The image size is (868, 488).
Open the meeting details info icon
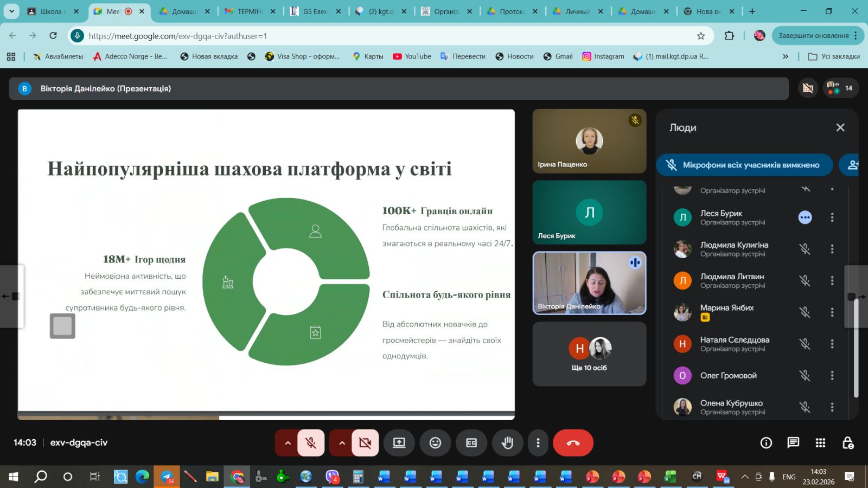[x=766, y=443]
